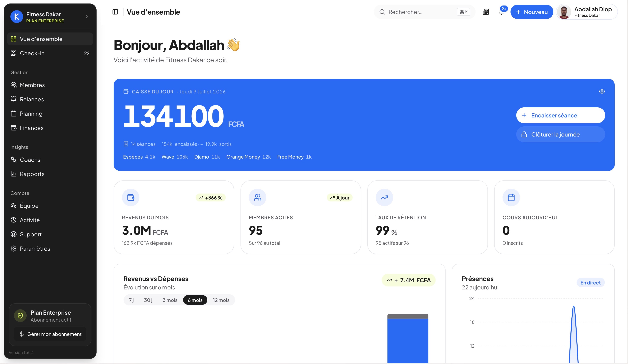Click the 14 séances receipt icon
The width and height of the screenshot is (628, 364).
(126, 144)
